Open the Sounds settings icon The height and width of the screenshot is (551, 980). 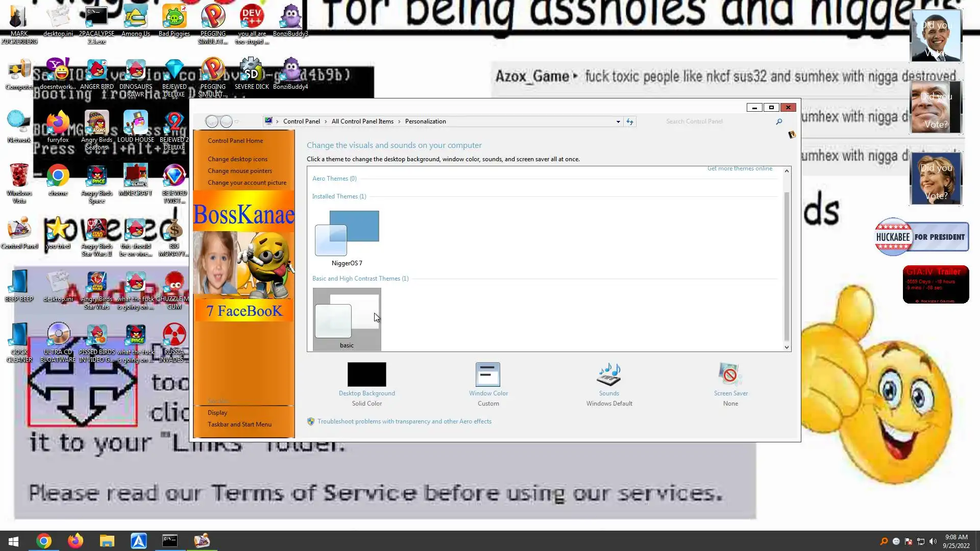tap(608, 375)
